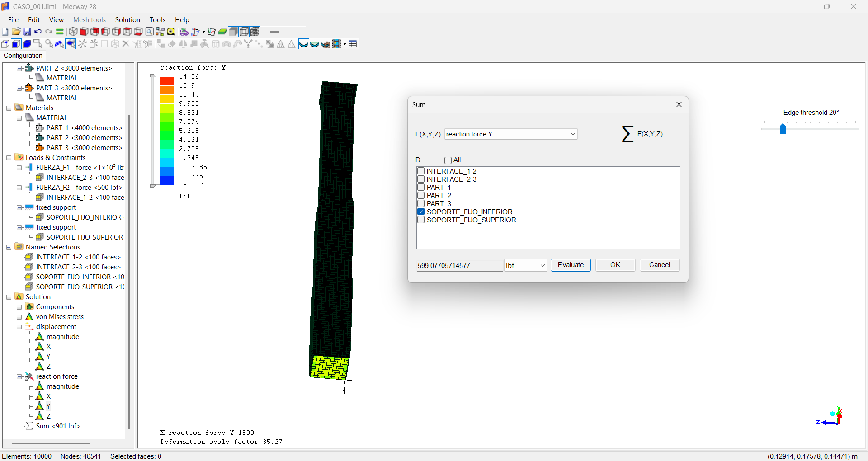Click the red swatch in the legend
Image resolution: width=868 pixels, height=461 pixels.
167,81
